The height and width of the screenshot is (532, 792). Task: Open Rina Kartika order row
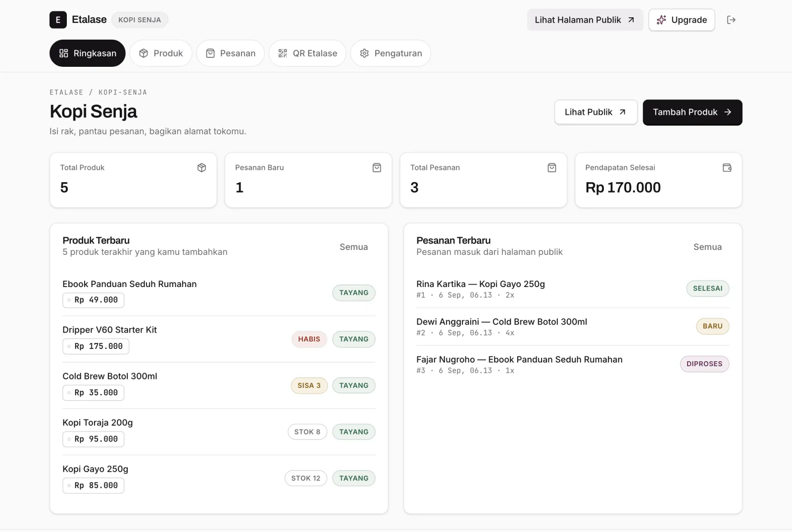(573, 289)
